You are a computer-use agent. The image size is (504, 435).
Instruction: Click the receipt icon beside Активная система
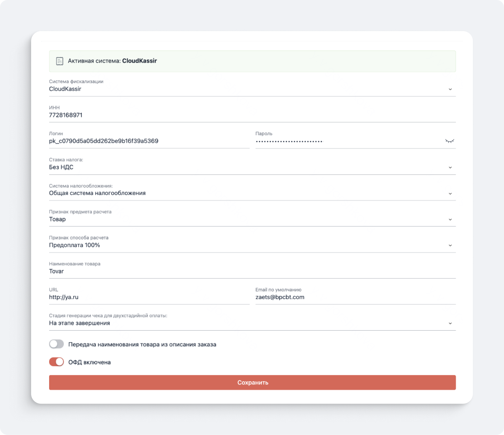pos(59,61)
